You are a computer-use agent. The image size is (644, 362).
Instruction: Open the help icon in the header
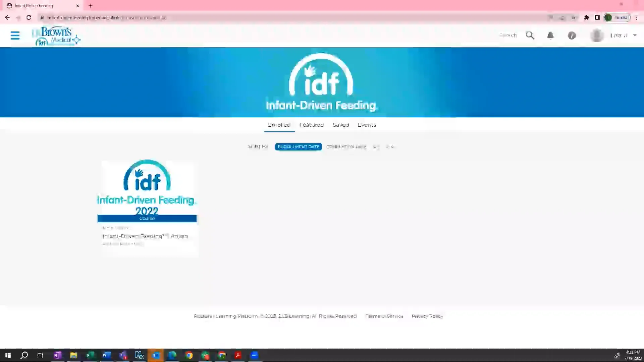(572, 35)
